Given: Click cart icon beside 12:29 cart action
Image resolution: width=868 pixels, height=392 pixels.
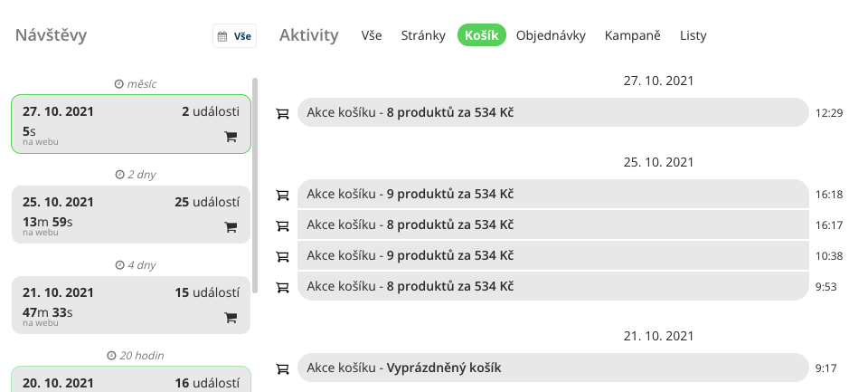Looking at the screenshot, I should 282,113.
